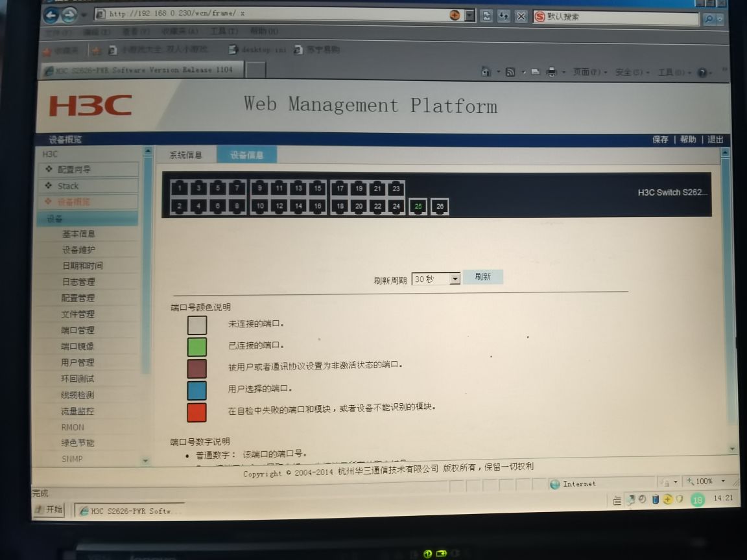Open 绿色节能 in the sidebar

pyautogui.click(x=78, y=443)
